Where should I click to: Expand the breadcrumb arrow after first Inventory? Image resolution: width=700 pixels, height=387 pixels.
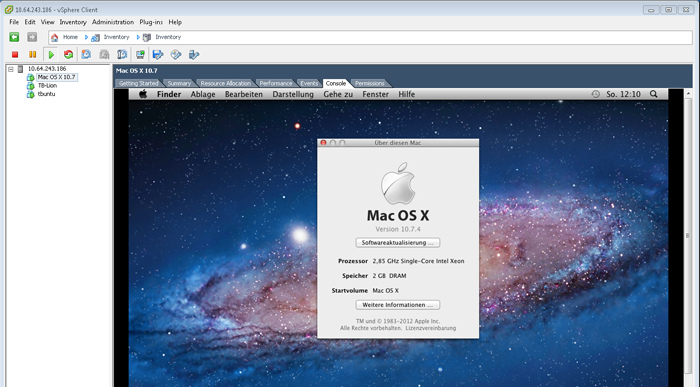(x=138, y=37)
